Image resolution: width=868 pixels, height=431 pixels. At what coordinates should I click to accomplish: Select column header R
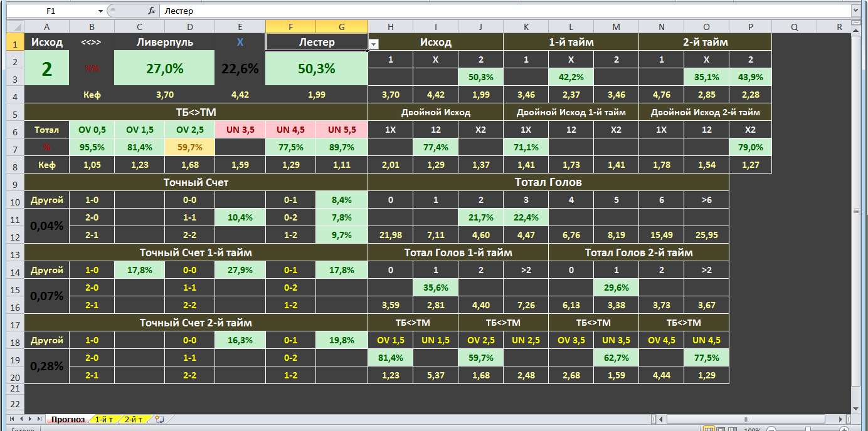click(839, 26)
